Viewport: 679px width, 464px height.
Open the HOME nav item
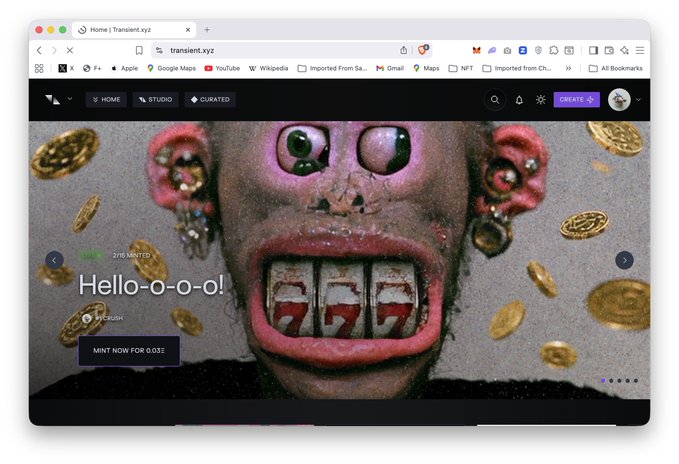(x=106, y=100)
